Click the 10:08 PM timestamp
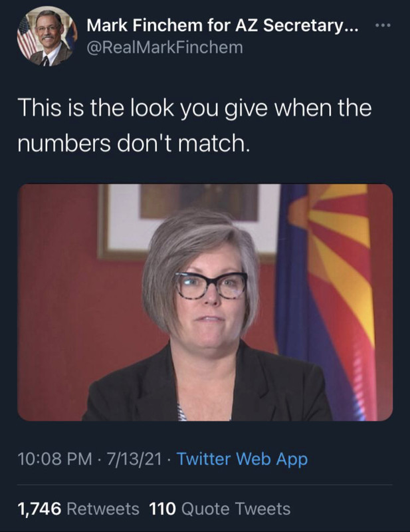 [x=55, y=459]
